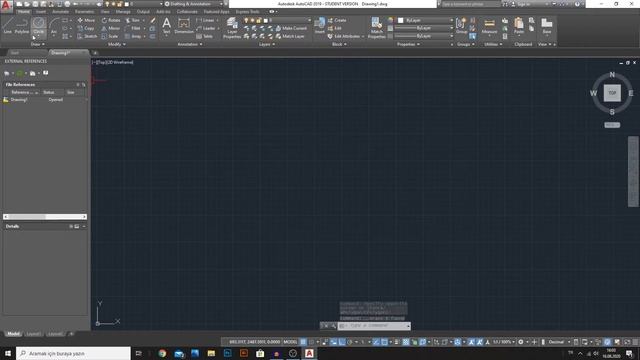Image resolution: width=640 pixels, height=360 pixels.
Task: Insert a Table
Action: 204,36
